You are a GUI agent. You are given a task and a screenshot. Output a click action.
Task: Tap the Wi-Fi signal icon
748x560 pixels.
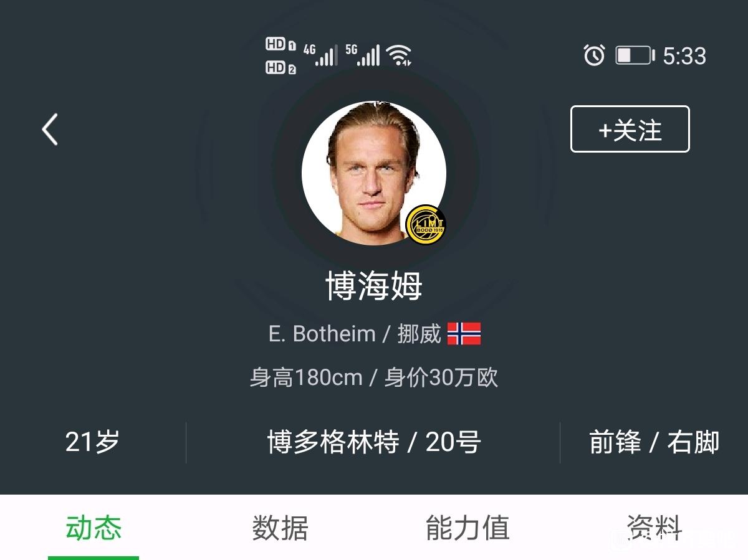pyautogui.click(x=399, y=55)
